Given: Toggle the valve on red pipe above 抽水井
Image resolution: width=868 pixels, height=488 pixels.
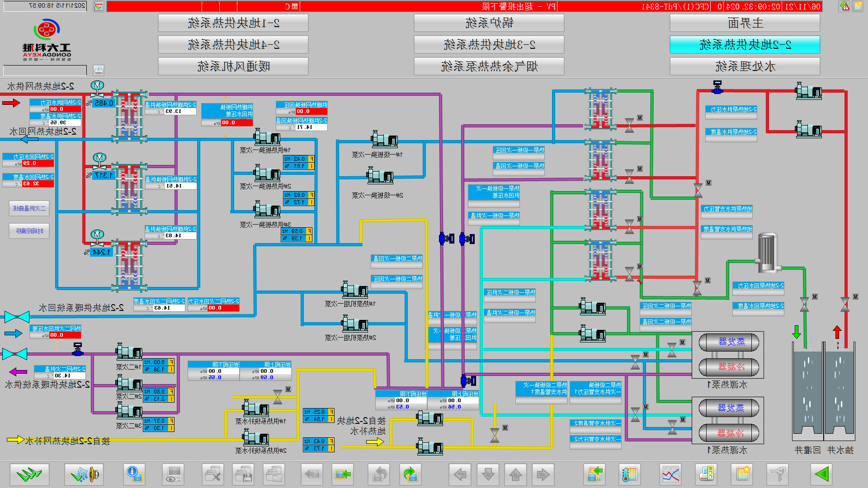Looking at the screenshot, I should [x=844, y=304].
